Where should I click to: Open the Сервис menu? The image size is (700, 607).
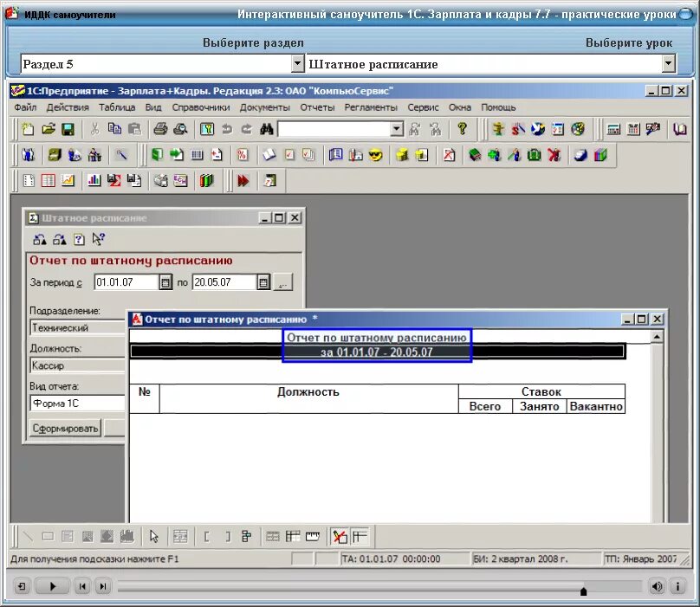423,107
